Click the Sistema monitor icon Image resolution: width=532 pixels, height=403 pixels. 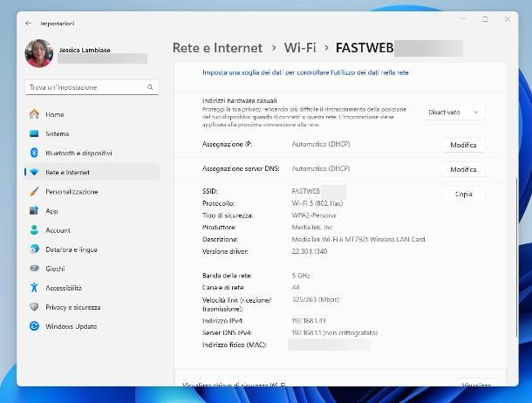pos(34,133)
